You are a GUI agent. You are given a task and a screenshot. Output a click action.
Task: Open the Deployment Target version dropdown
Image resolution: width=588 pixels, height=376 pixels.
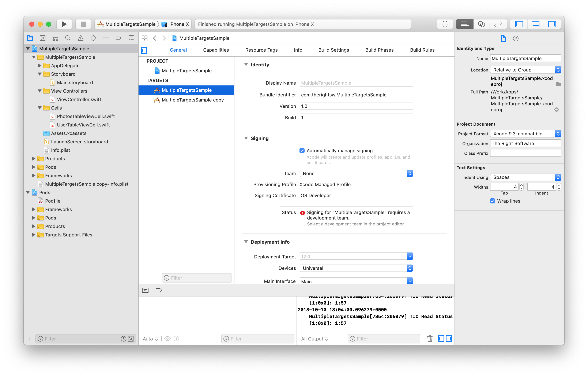410,256
